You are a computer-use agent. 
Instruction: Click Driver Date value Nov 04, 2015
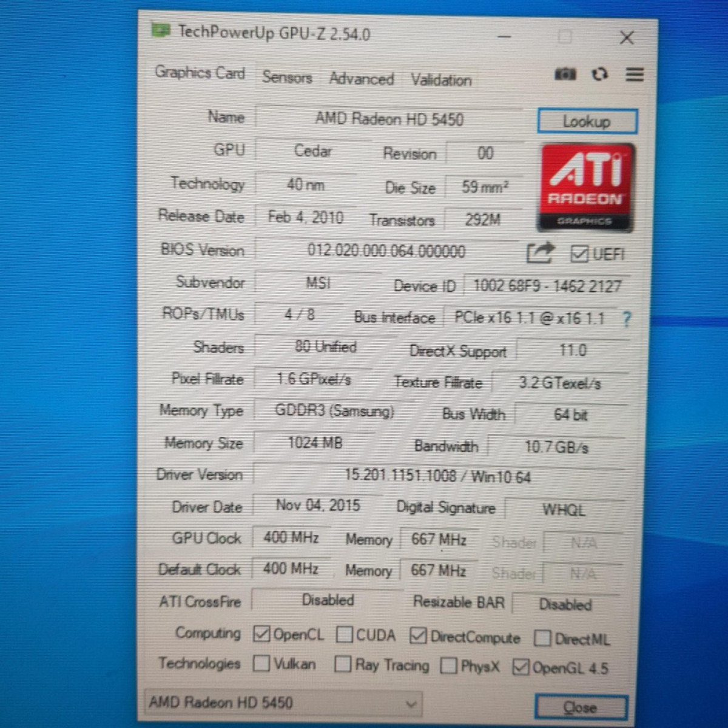[318, 505]
